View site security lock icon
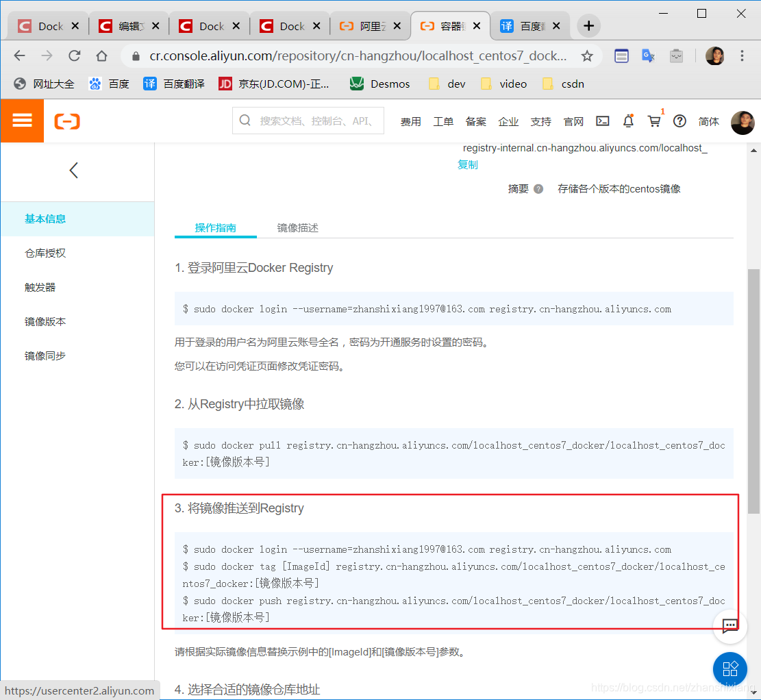 pyautogui.click(x=136, y=56)
